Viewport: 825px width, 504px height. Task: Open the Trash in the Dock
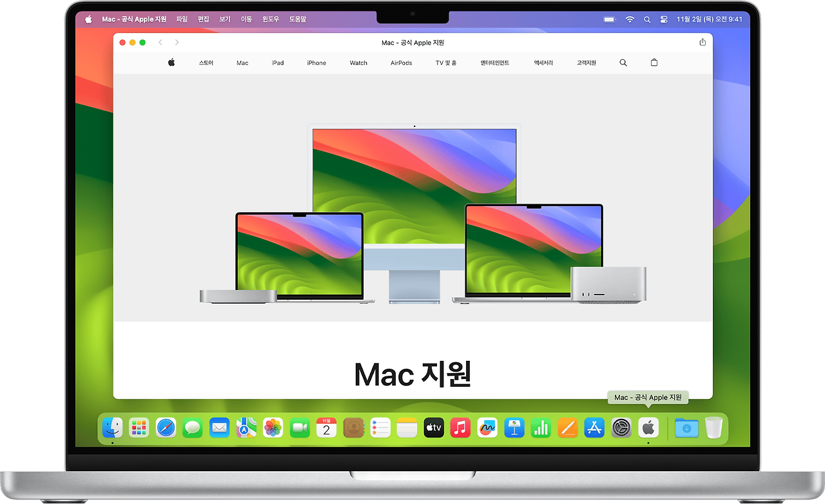713,427
